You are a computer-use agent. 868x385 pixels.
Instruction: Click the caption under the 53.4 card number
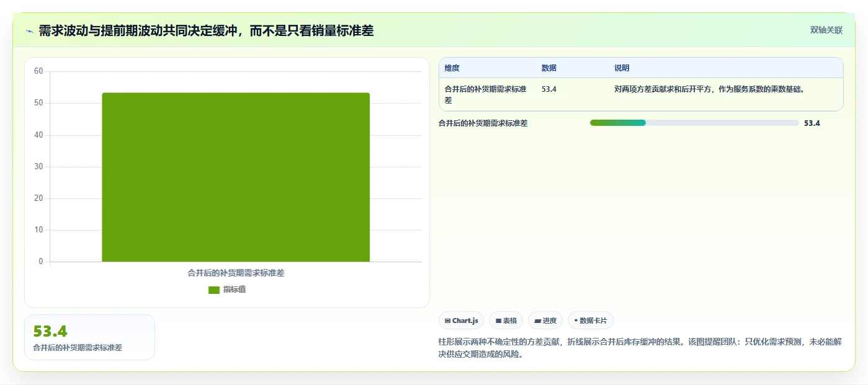(78, 348)
